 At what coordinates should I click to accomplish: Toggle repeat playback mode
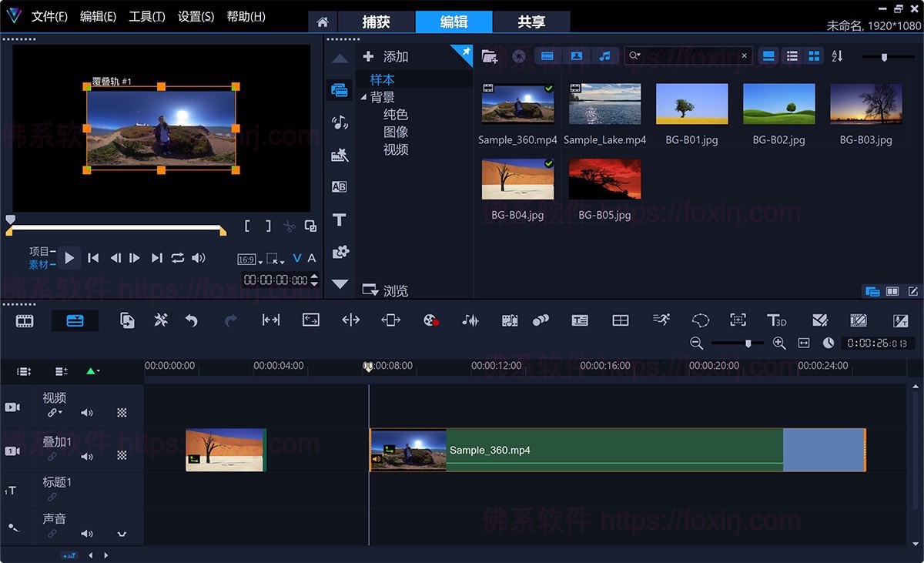tap(178, 258)
